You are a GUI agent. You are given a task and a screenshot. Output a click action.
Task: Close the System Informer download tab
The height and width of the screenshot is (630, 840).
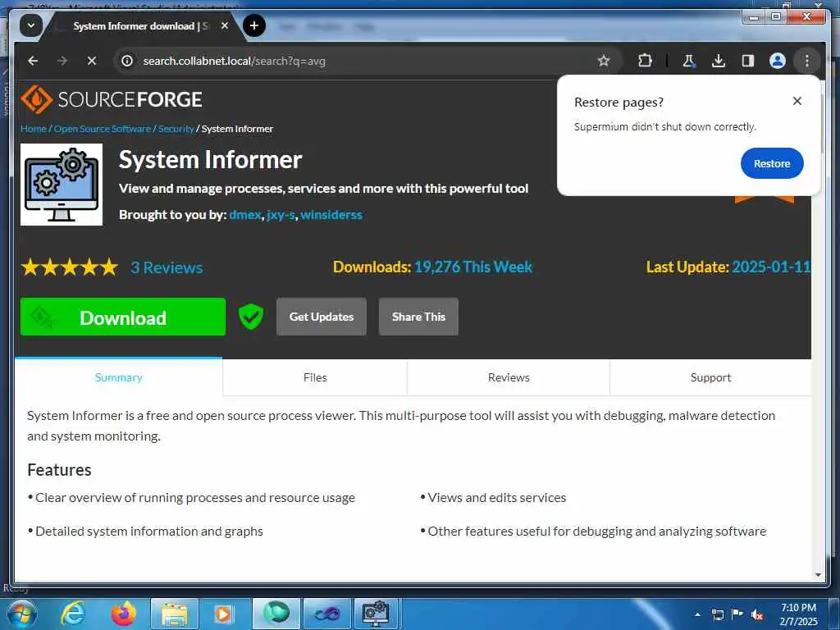click(225, 25)
